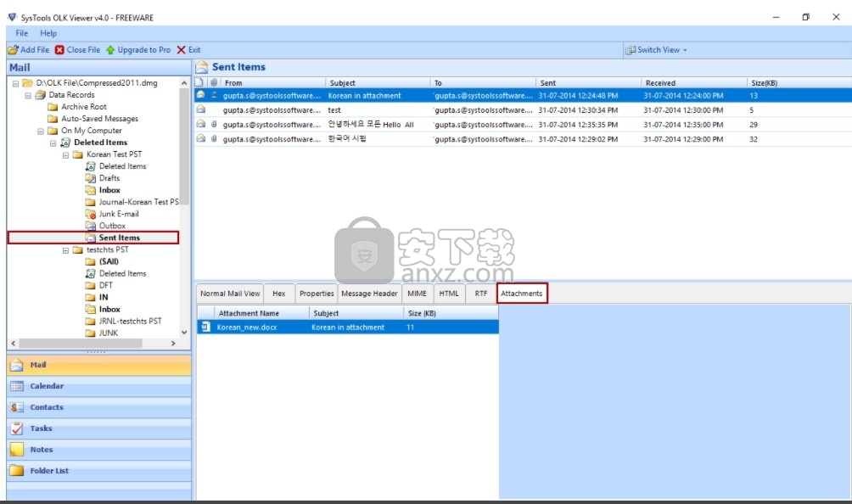
Task: Sort mail list by Sent column
Action: [588, 83]
